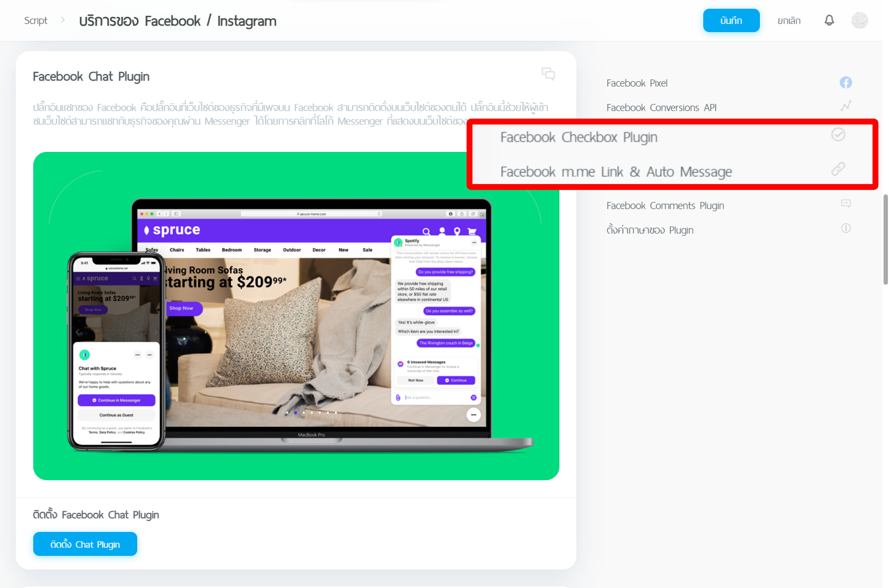Select Facebook Comments Plugin item
The width and height of the screenshot is (889, 588).
665,206
